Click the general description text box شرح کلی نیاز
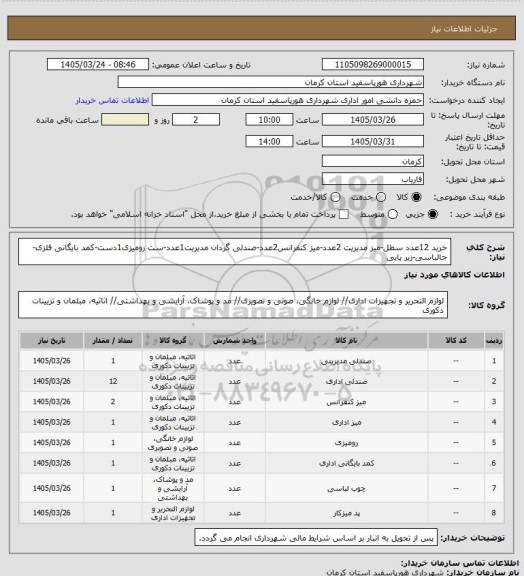 [x=234, y=252]
